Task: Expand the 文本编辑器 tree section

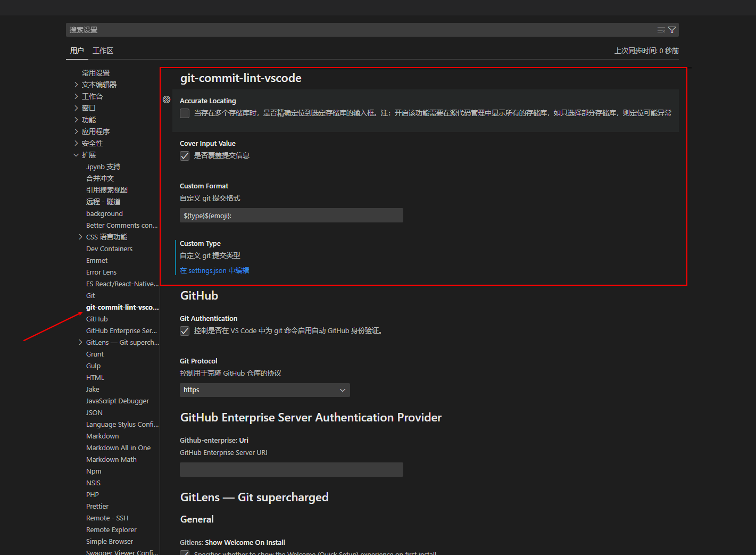Action: point(76,85)
